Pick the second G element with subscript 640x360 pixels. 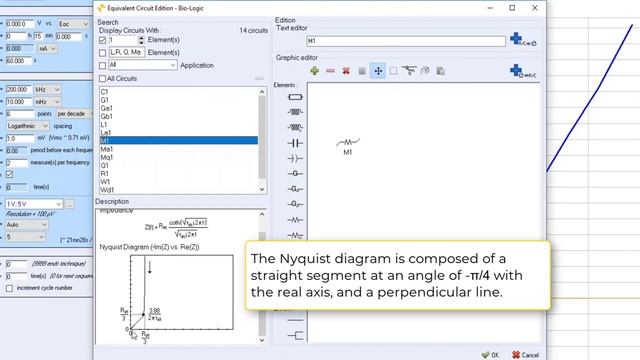(x=295, y=189)
